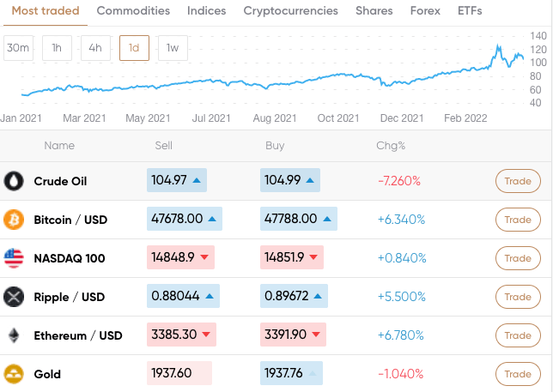Click Trade button for NASDAQ 100
The height and width of the screenshot is (392, 553).
[x=518, y=258]
